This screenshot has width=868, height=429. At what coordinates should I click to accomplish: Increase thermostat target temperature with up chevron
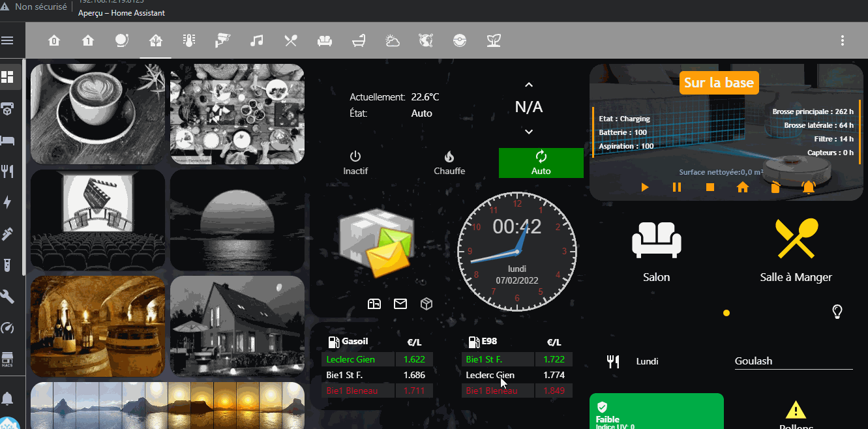[529, 85]
